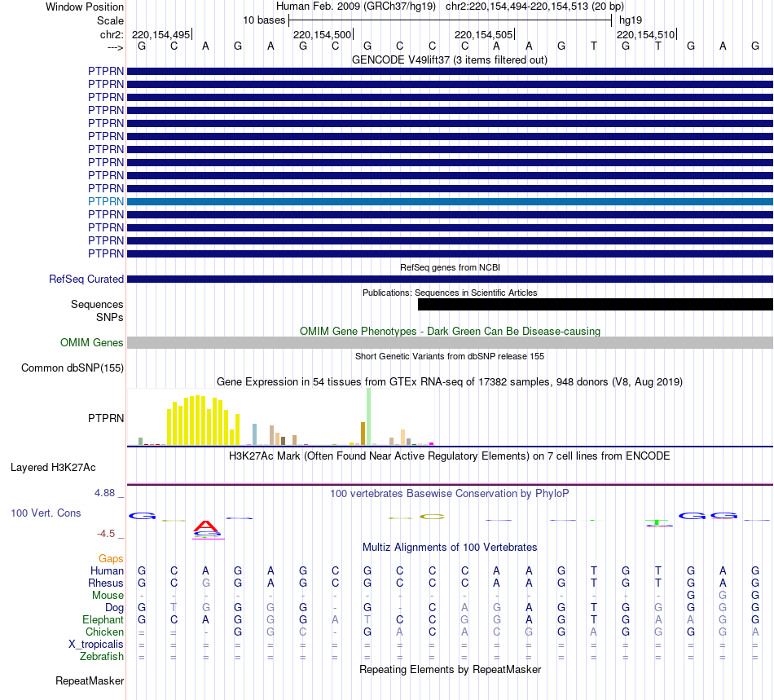Click the 220,154,510 position marker
This screenshot has height=700, width=774.
point(646,34)
